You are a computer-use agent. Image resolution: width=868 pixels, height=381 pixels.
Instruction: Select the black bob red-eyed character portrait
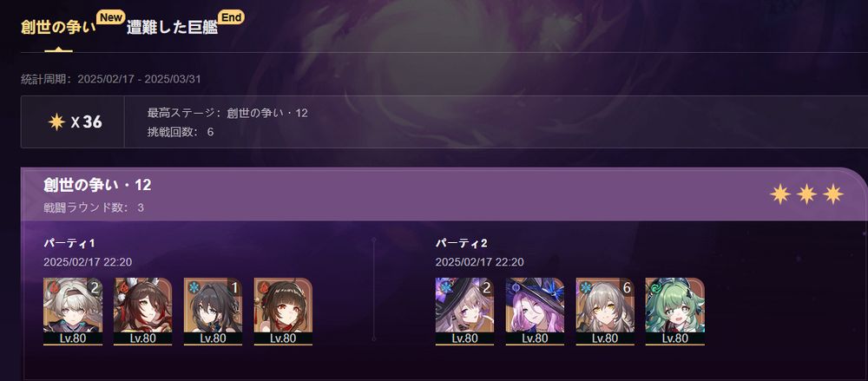(x=283, y=312)
